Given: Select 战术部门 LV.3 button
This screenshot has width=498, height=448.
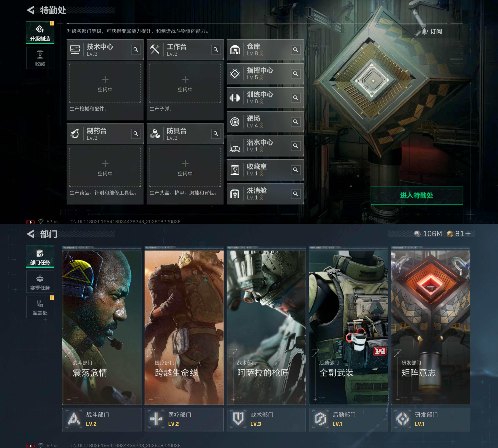Looking at the screenshot, I should [266, 419].
